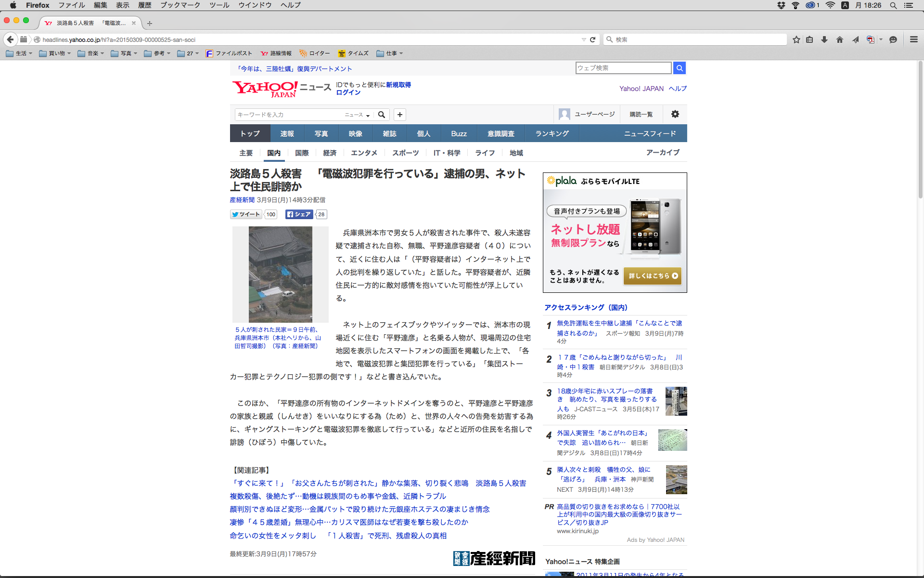Open the ブックマーク menu in menu bar
The image size is (924, 578).
point(180,5)
